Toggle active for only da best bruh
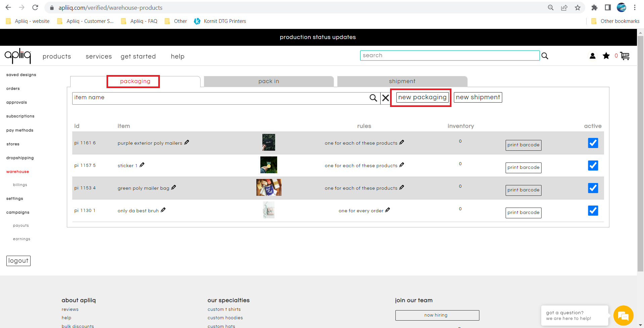 tap(593, 211)
